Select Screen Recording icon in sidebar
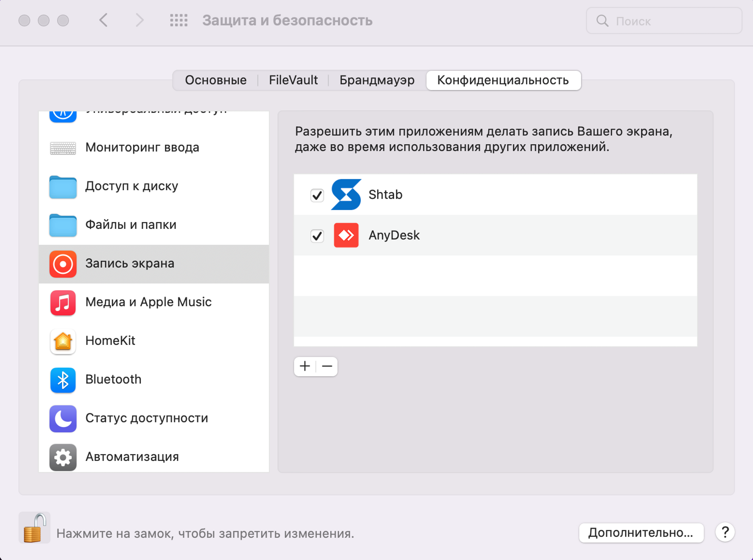Screen dimensions: 753x560 click(63, 264)
